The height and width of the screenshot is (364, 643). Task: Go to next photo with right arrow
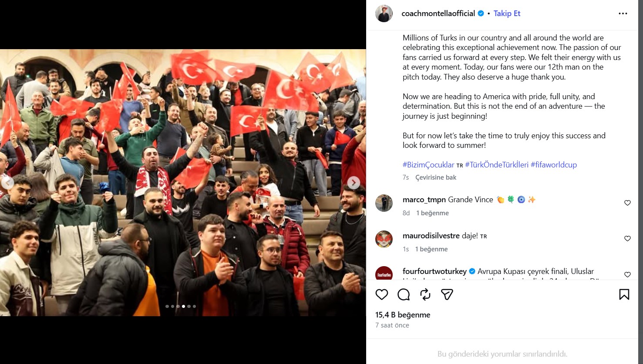(x=353, y=183)
